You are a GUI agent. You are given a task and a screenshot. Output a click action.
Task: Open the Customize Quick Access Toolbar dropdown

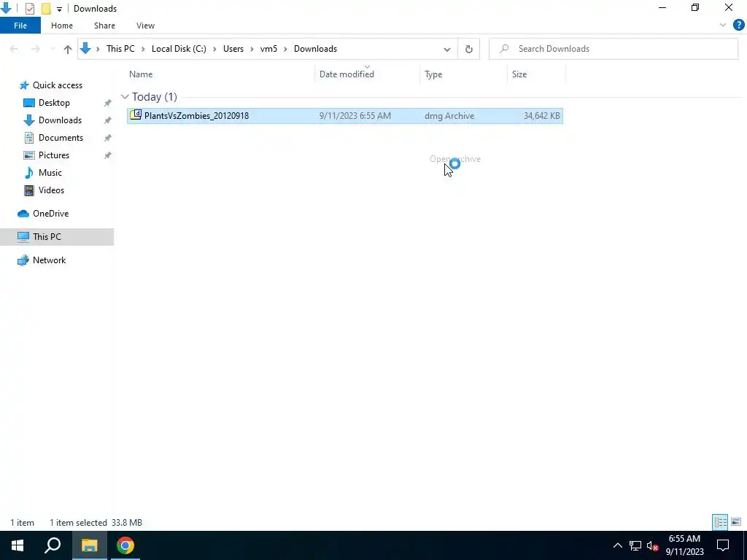59,9
